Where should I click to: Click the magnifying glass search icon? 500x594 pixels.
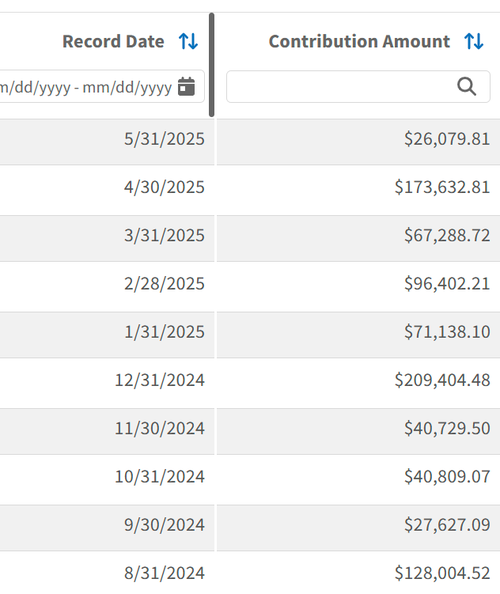(x=466, y=86)
